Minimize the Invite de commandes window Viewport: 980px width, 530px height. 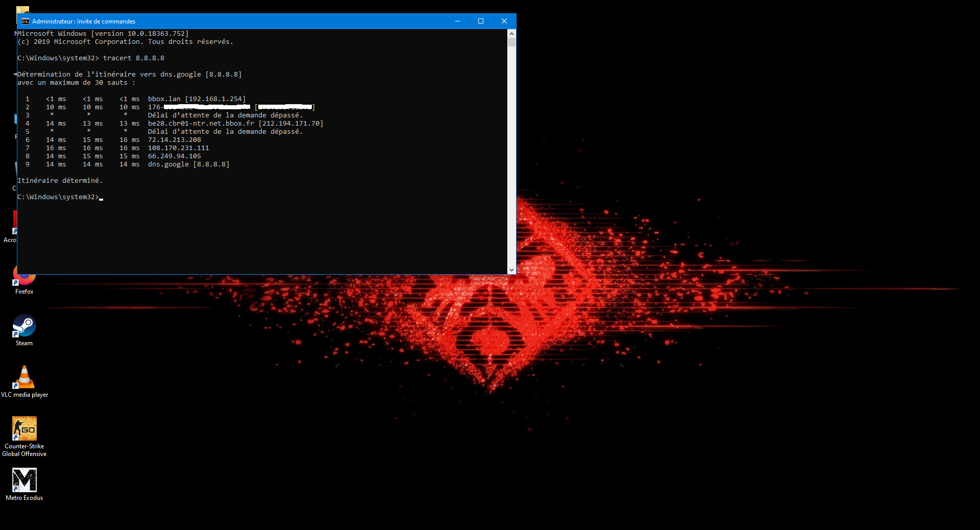(458, 21)
